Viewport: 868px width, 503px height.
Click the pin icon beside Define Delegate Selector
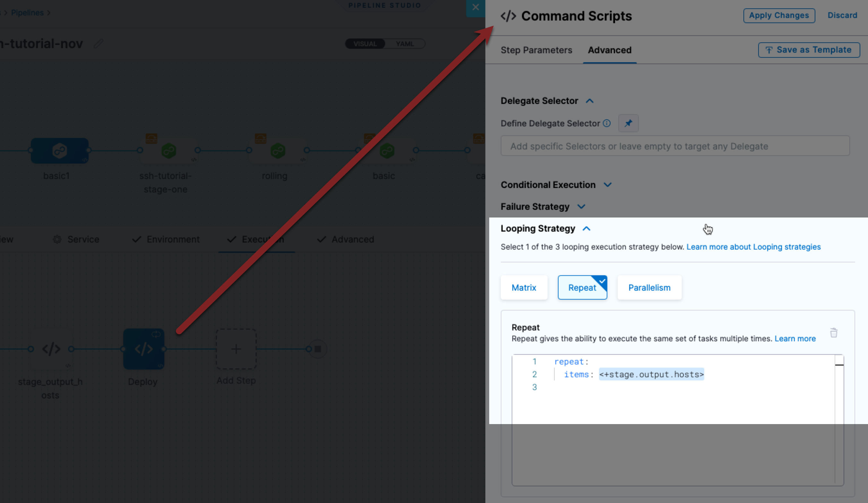pyautogui.click(x=628, y=123)
